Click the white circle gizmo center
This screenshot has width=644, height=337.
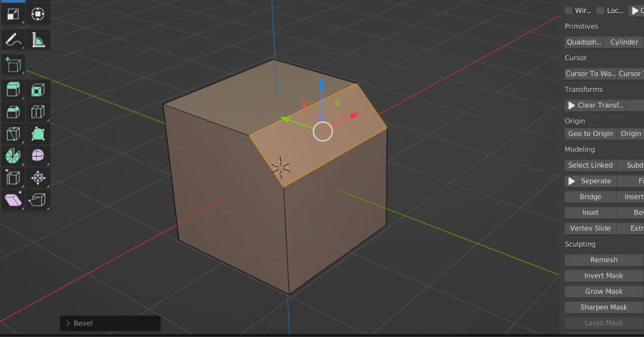coord(323,131)
